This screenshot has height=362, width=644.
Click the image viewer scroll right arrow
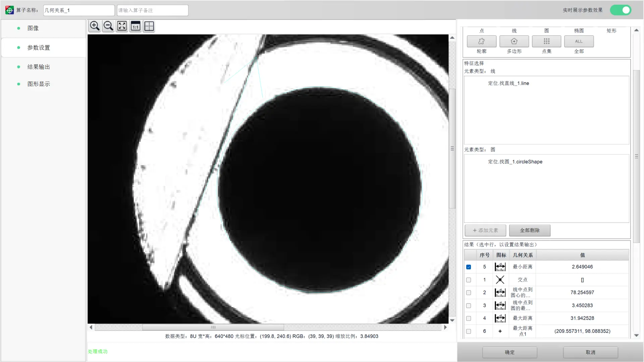pyautogui.click(x=445, y=327)
